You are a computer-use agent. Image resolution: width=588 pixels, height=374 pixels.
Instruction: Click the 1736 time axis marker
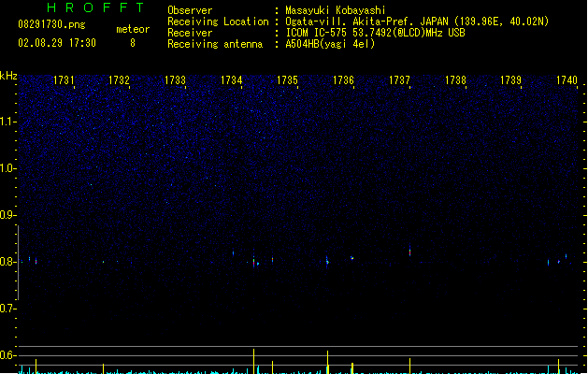(343, 80)
